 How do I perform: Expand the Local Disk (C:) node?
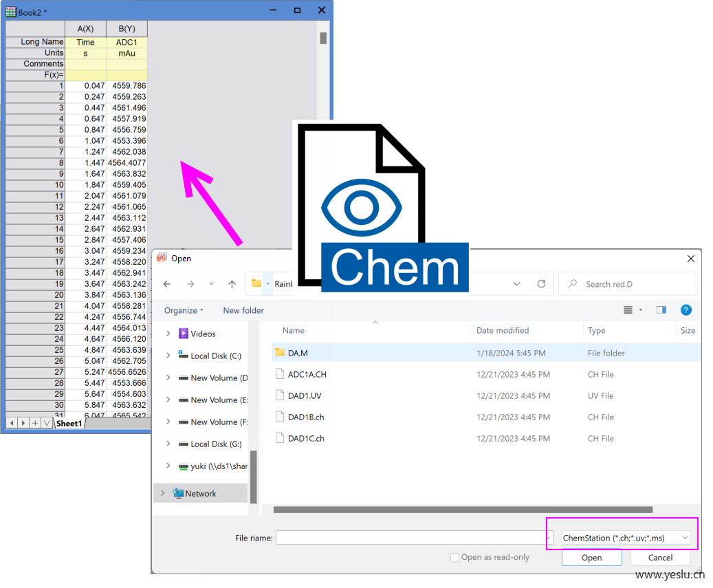168,355
